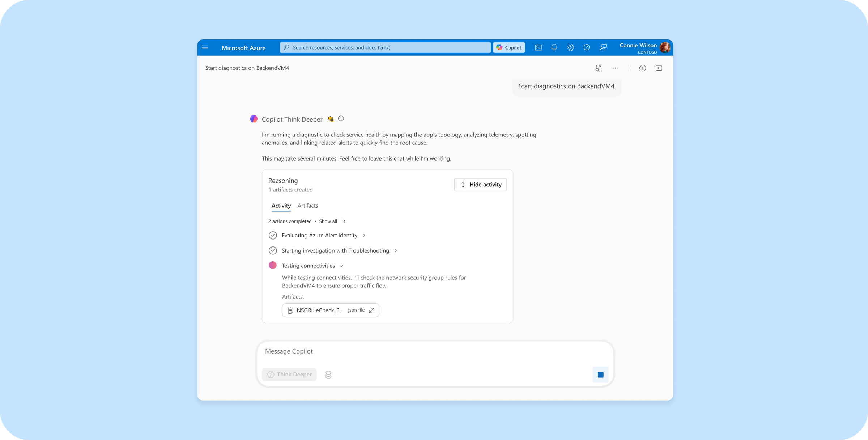Open Cloud Shell terminal icon
This screenshot has width=868, height=440.
538,47
